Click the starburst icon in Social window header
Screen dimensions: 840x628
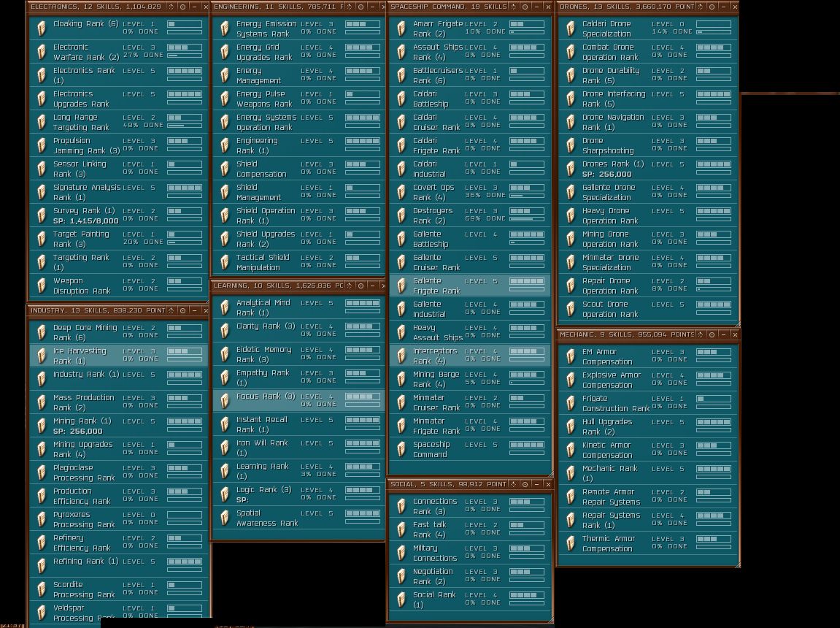pos(513,484)
